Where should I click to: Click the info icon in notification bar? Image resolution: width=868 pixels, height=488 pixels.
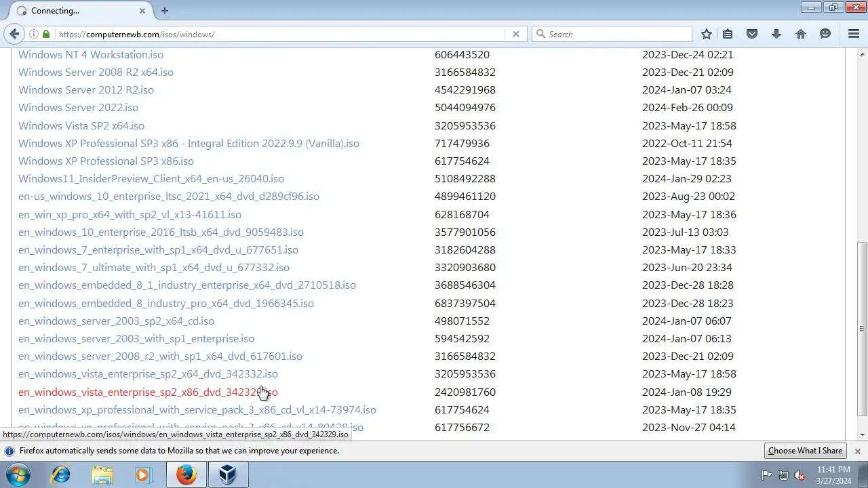pos(9,451)
